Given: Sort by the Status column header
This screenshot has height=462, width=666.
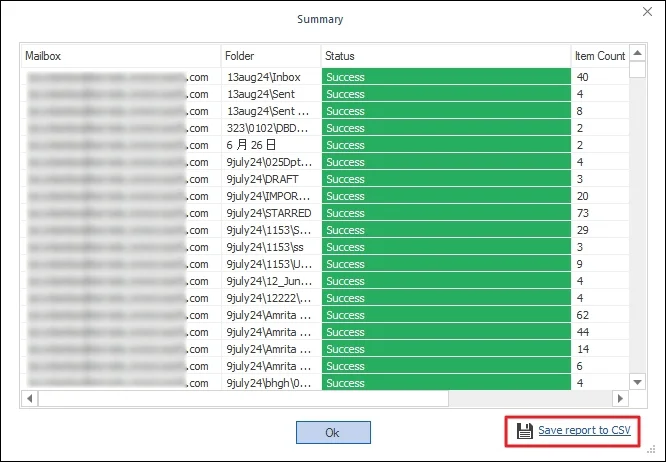Looking at the screenshot, I should coord(446,56).
